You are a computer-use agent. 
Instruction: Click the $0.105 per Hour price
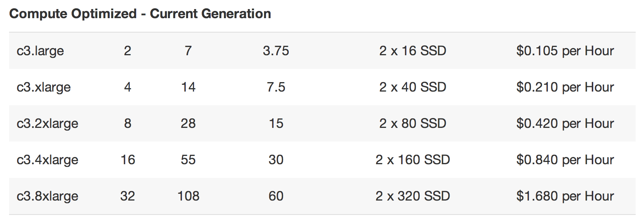565,51
